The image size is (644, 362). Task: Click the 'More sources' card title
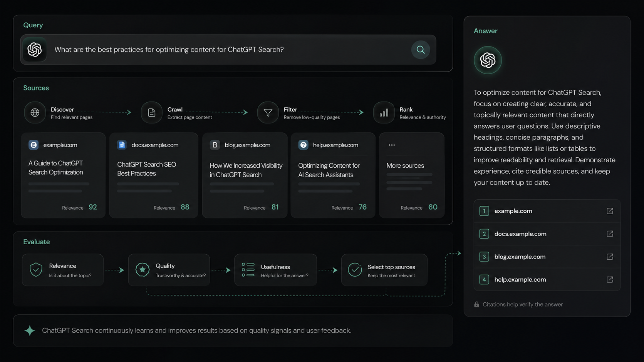click(405, 165)
